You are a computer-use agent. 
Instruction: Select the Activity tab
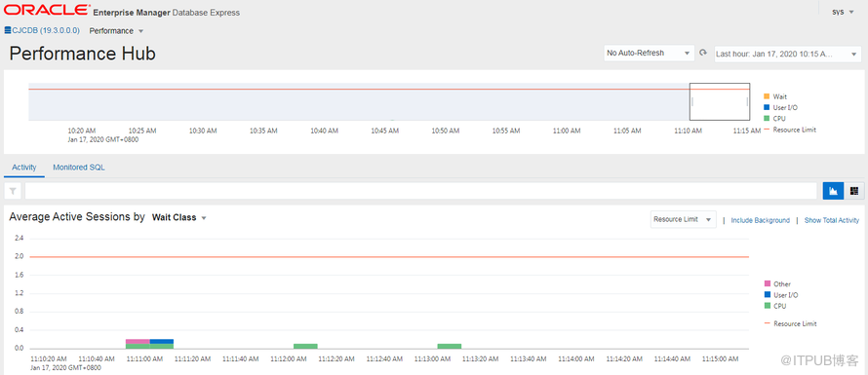pyautogui.click(x=23, y=167)
